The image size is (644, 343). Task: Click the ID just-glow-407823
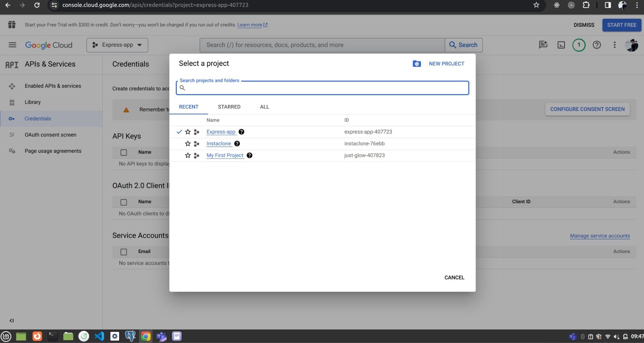[364, 155]
